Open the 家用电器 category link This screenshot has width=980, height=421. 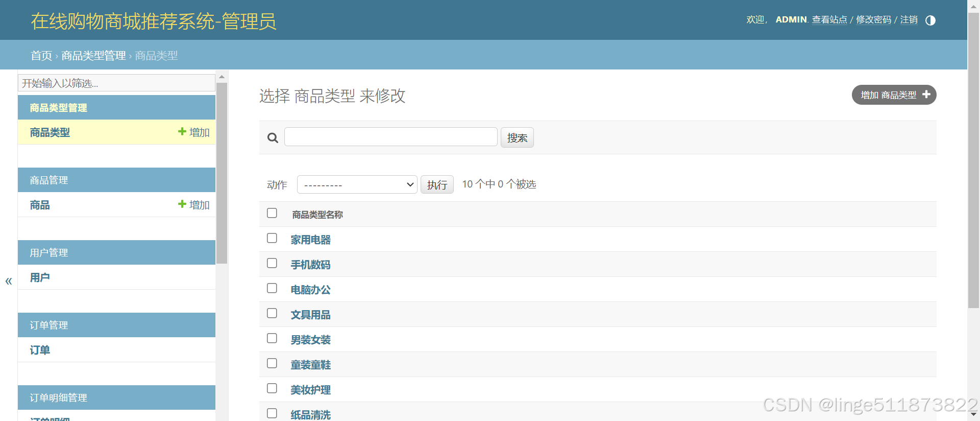(x=310, y=240)
